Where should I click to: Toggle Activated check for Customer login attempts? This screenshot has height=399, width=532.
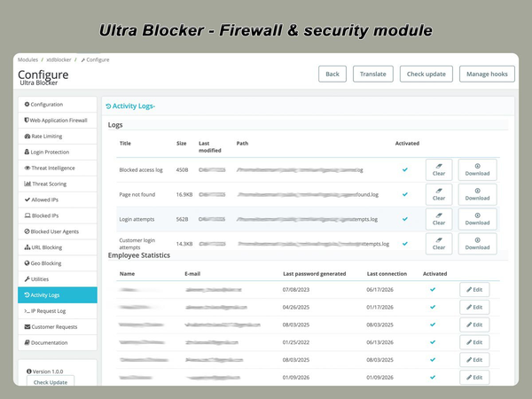[405, 244]
